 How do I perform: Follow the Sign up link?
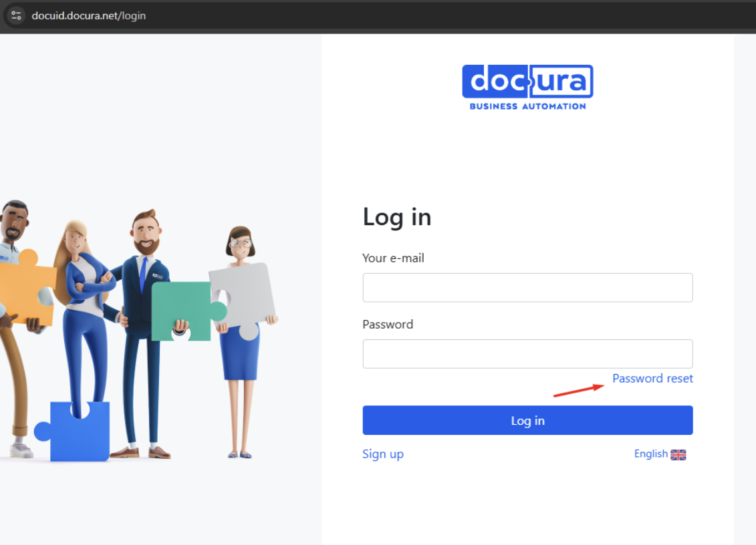pos(383,454)
